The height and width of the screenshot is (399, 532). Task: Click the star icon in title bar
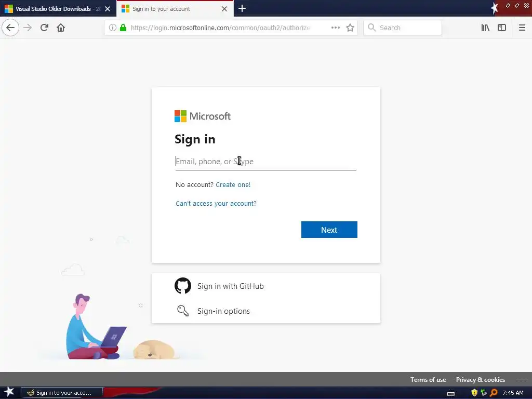tap(495, 8)
